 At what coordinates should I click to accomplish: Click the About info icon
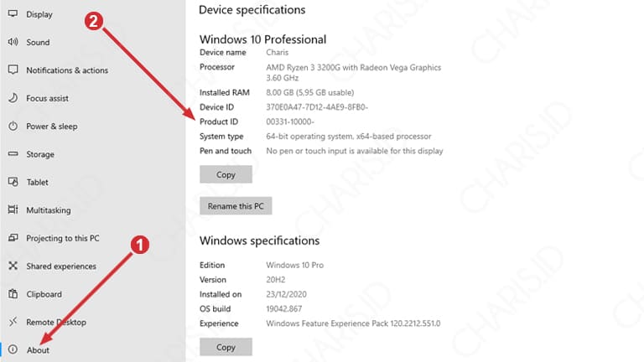pyautogui.click(x=13, y=349)
